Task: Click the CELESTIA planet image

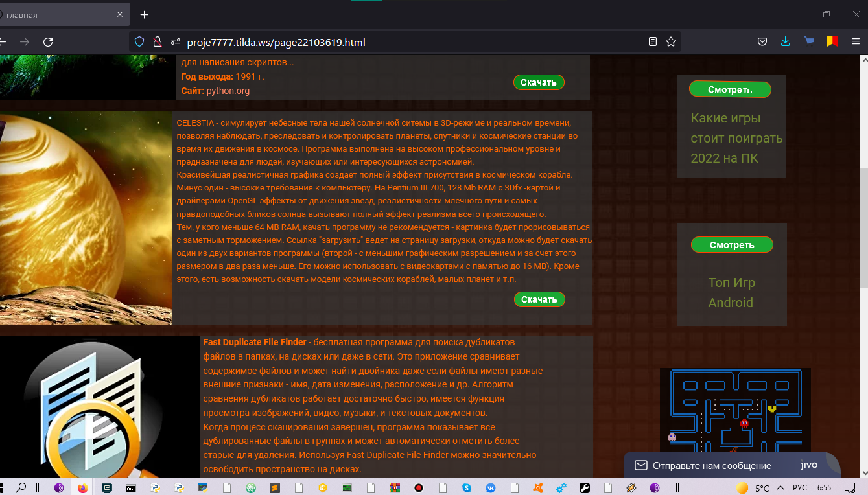Action: point(86,218)
